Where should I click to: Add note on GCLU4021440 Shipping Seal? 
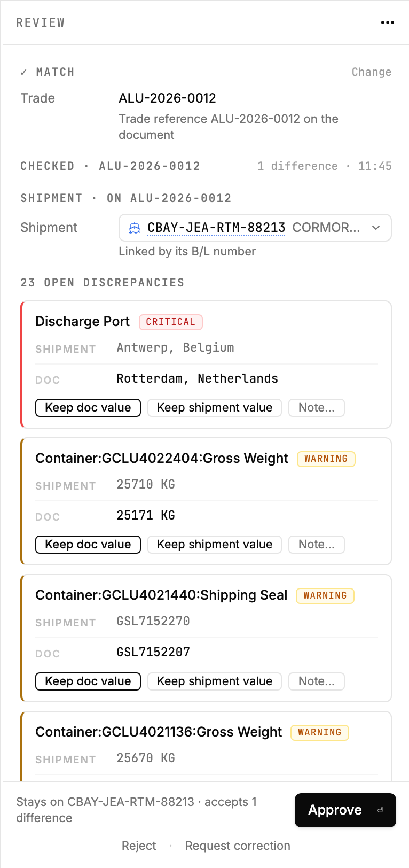317,681
